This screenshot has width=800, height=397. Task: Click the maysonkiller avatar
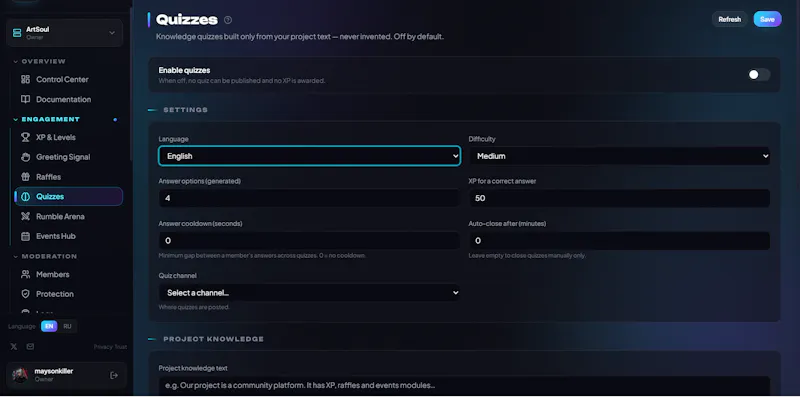(x=20, y=375)
